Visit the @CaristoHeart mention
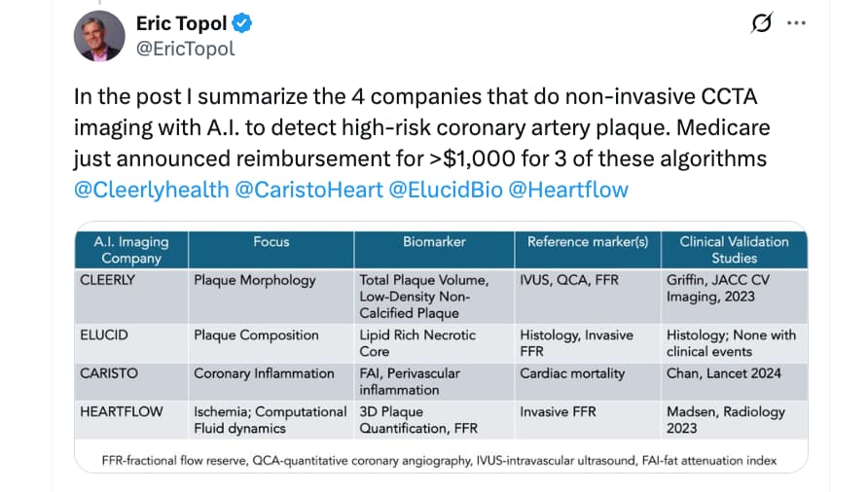868x492 pixels. [x=309, y=189]
